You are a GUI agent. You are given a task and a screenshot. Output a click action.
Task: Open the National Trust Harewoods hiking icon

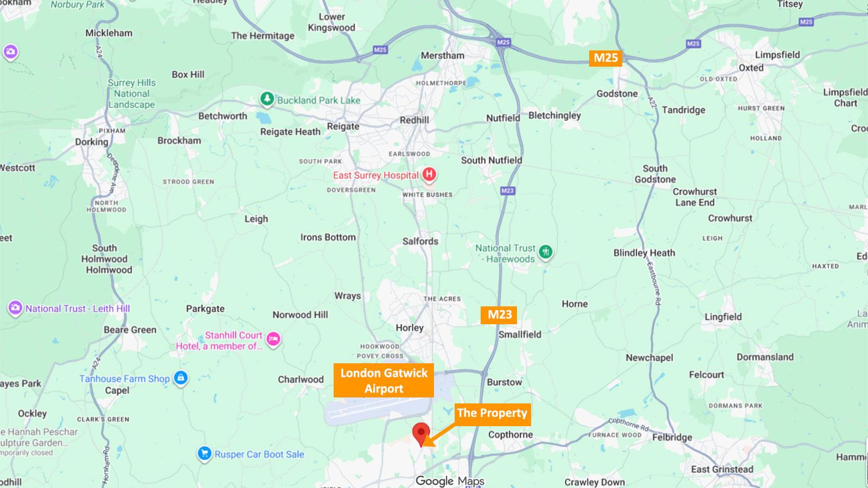pos(546,252)
